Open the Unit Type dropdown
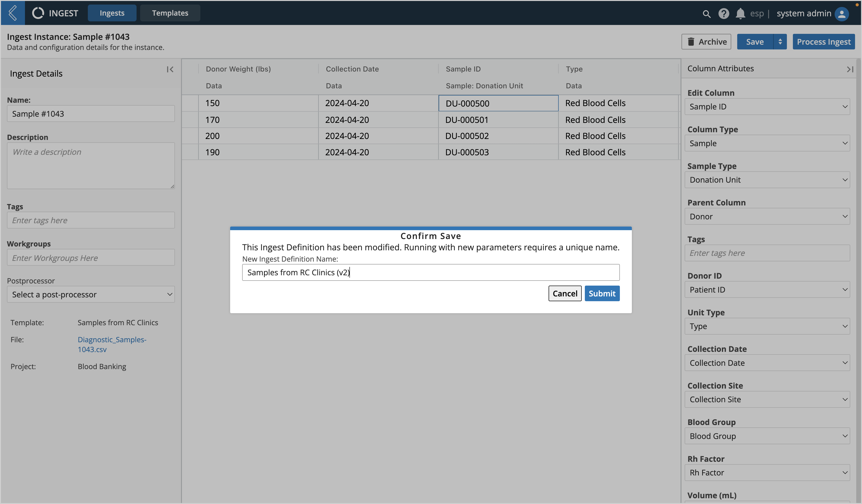 [x=767, y=326]
